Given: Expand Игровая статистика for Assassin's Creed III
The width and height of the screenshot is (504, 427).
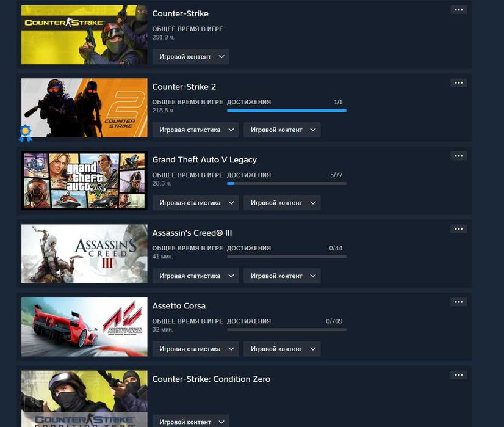Looking at the screenshot, I should [195, 276].
